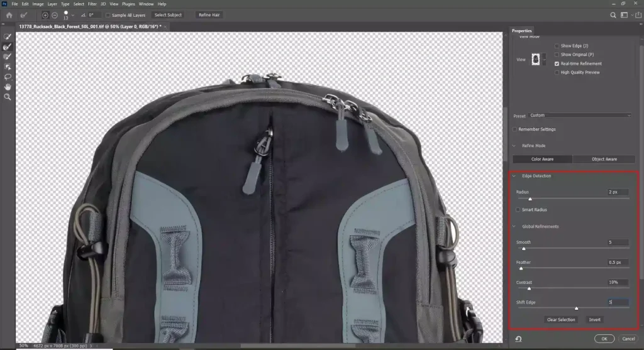Select the Quick Selection tool

coord(7,36)
